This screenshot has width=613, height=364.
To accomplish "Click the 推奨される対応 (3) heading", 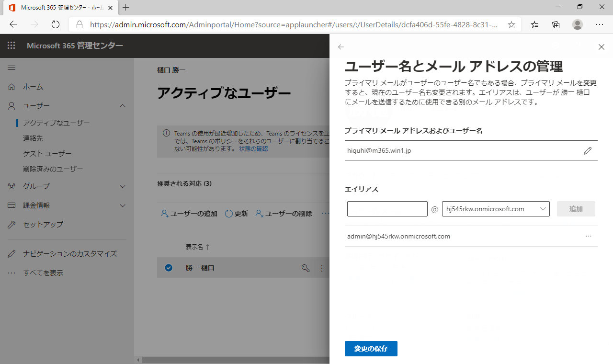I will tap(184, 183).
